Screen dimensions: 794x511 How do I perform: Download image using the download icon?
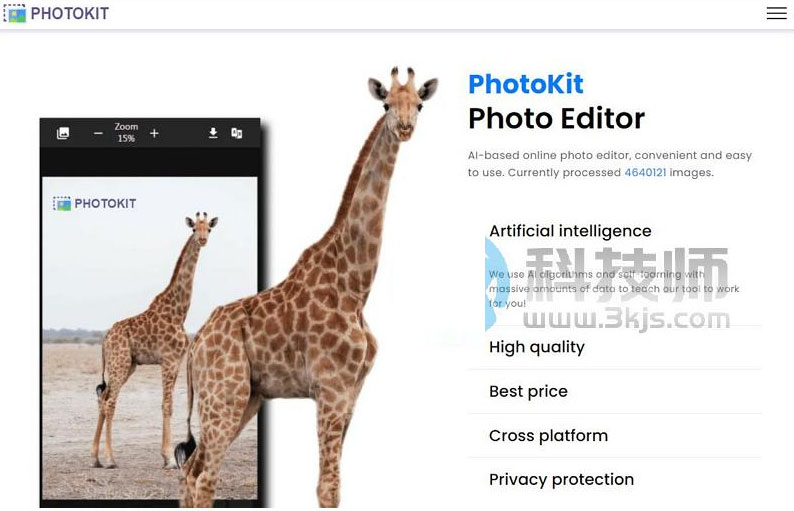(213, 133)
